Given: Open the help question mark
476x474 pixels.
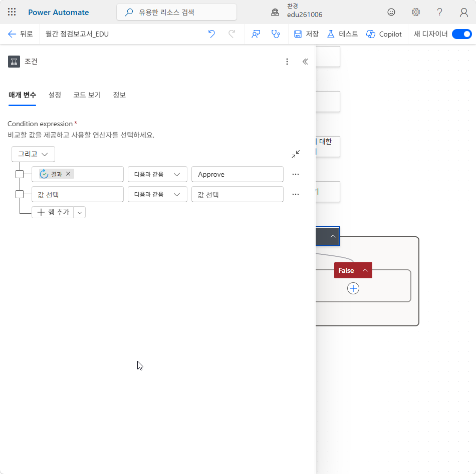Looking at the screenshot, I should click(x=439, y=12).
